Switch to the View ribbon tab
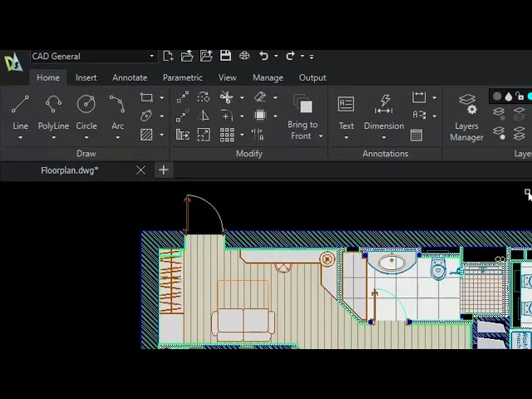Image resolution: width=532 pixels, height=399 pixels. (227, 77)
